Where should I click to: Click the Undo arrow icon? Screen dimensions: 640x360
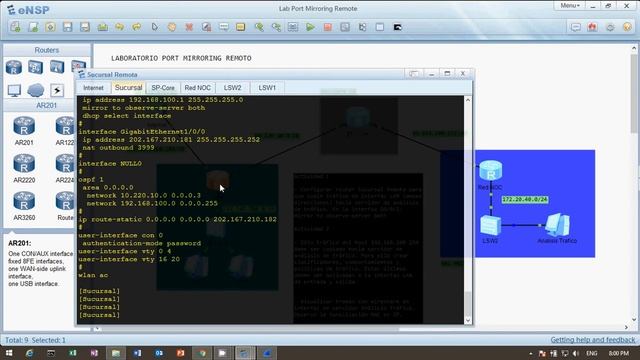click(119, 27)
